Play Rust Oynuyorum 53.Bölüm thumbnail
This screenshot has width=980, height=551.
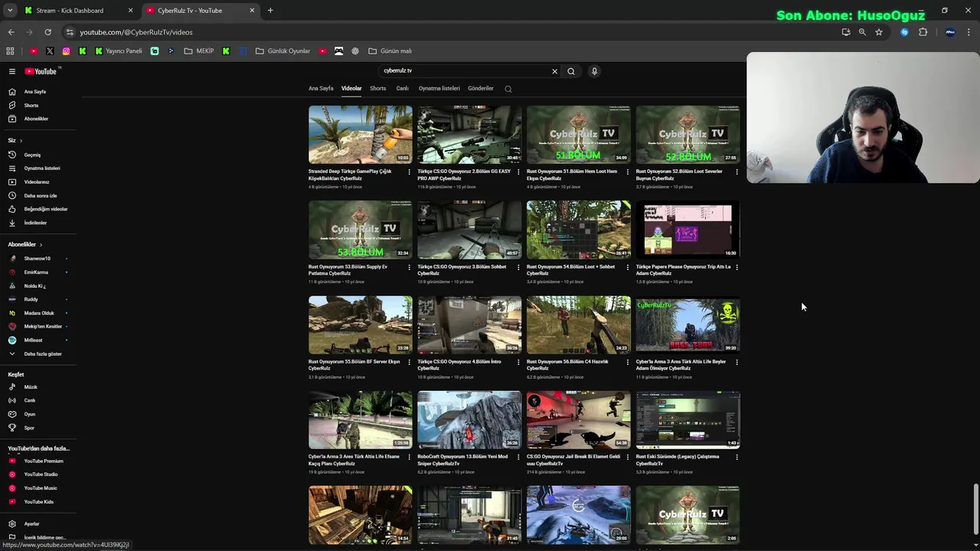coord(361,230)
